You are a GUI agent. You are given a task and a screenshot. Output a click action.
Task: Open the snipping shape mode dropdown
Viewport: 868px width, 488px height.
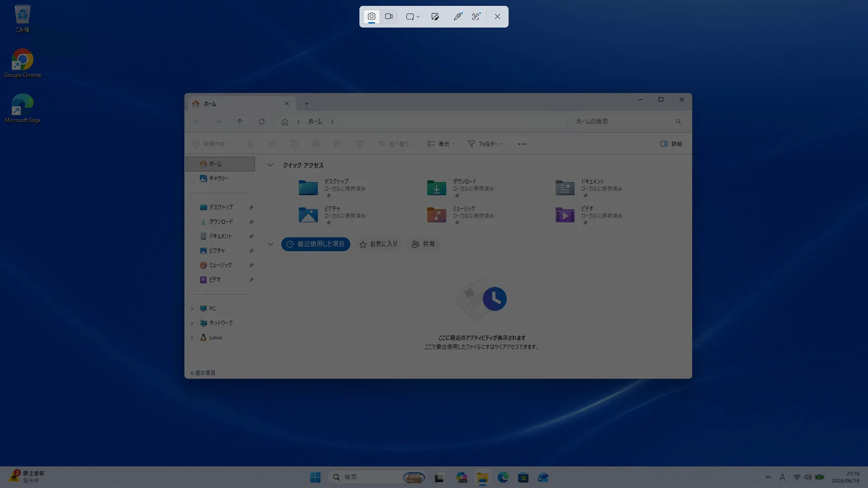click(x=413, y=17)
